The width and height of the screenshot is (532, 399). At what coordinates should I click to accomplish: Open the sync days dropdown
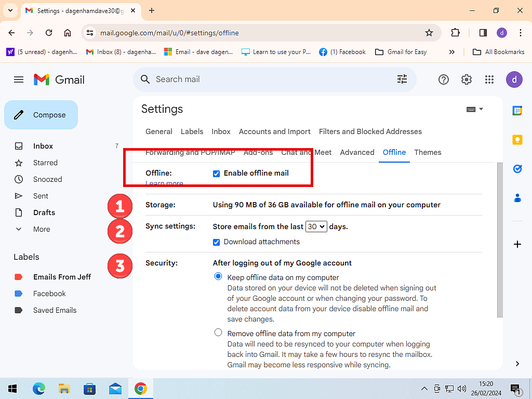click(x=316, y=227)
